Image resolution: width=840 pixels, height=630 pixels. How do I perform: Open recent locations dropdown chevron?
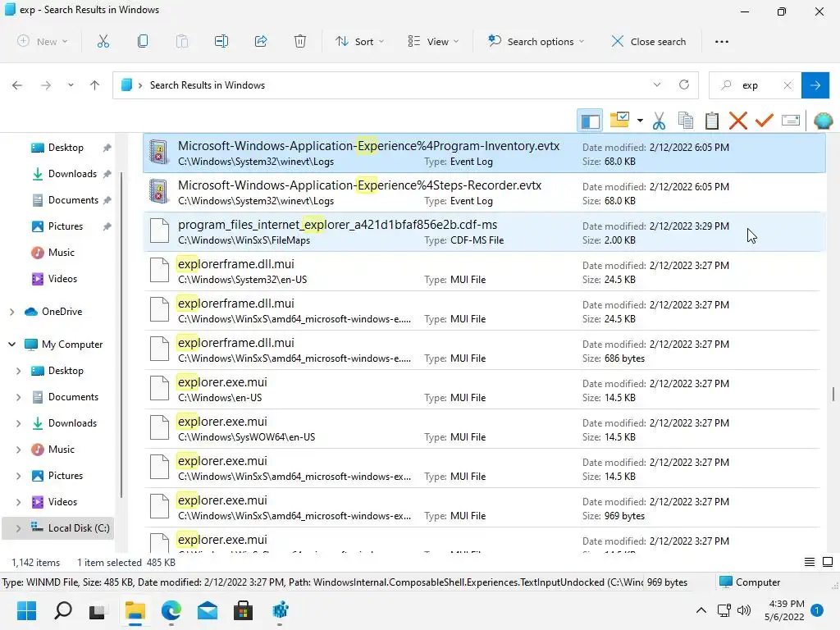[x=71, y=85]
